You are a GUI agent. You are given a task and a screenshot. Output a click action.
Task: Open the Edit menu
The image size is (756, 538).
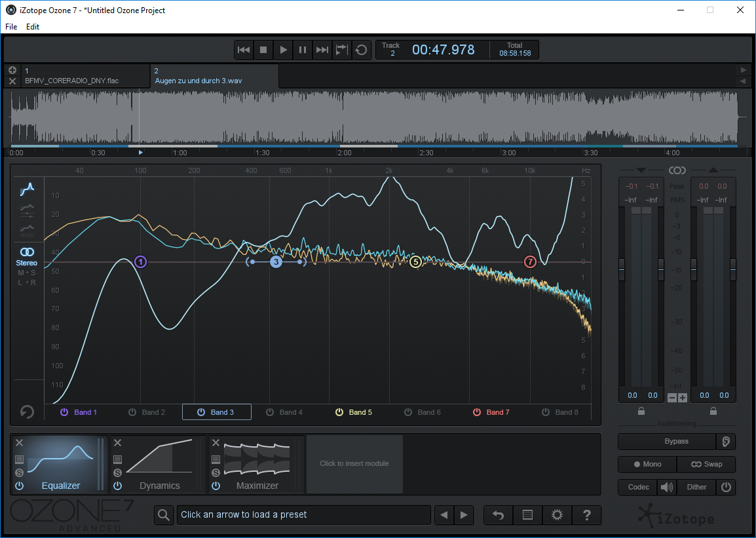coord(33,26)
